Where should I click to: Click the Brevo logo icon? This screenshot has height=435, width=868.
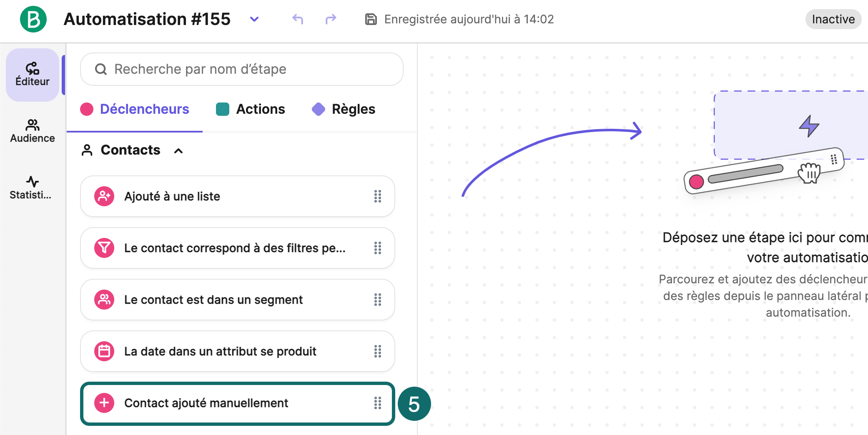pos(33,19)
